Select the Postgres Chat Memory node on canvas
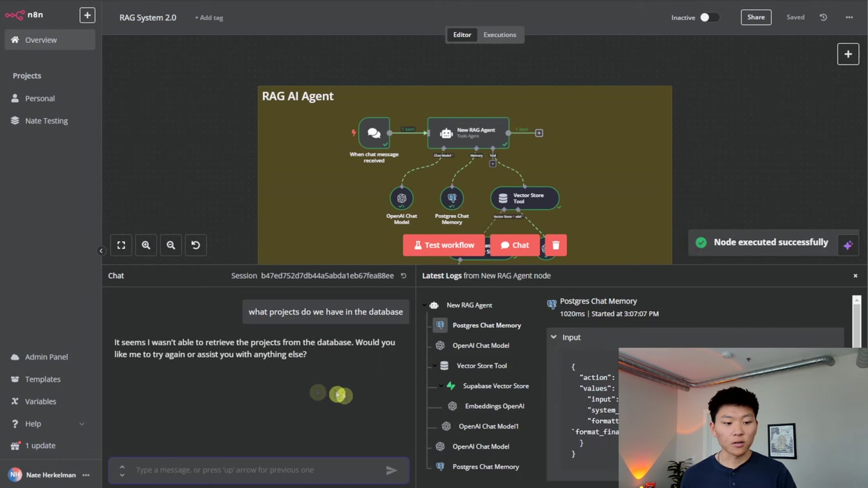 (452, 198)
